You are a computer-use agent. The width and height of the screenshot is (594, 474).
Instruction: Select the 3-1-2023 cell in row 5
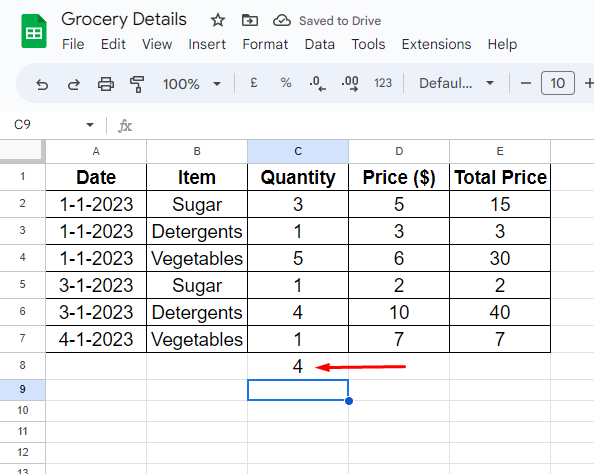pyautogui.click(x=96, y=285)
